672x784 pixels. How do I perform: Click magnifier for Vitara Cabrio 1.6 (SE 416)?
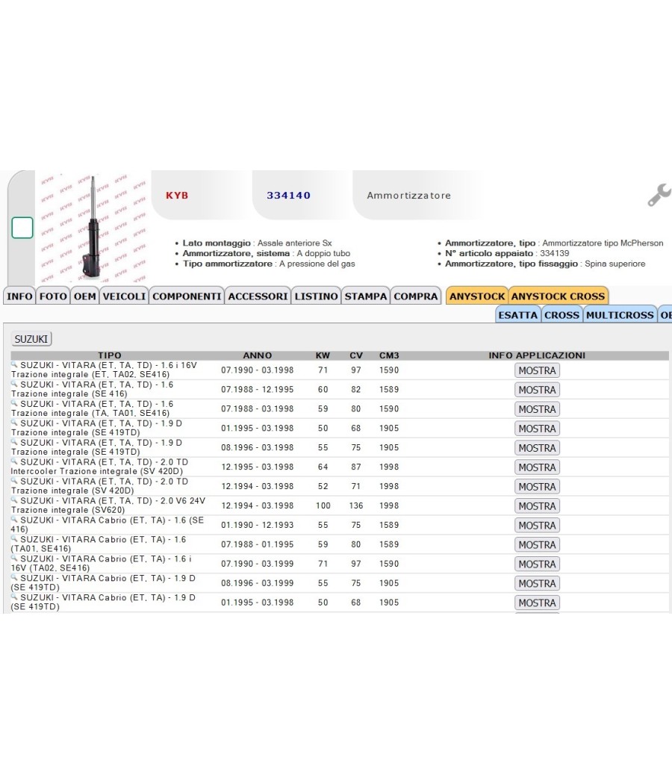(14, 520)
